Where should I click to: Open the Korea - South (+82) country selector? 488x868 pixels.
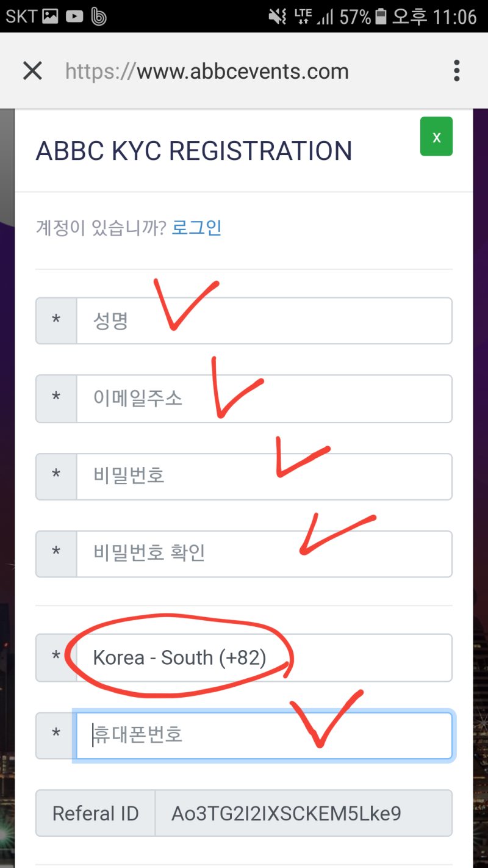(x=262, y=657)
